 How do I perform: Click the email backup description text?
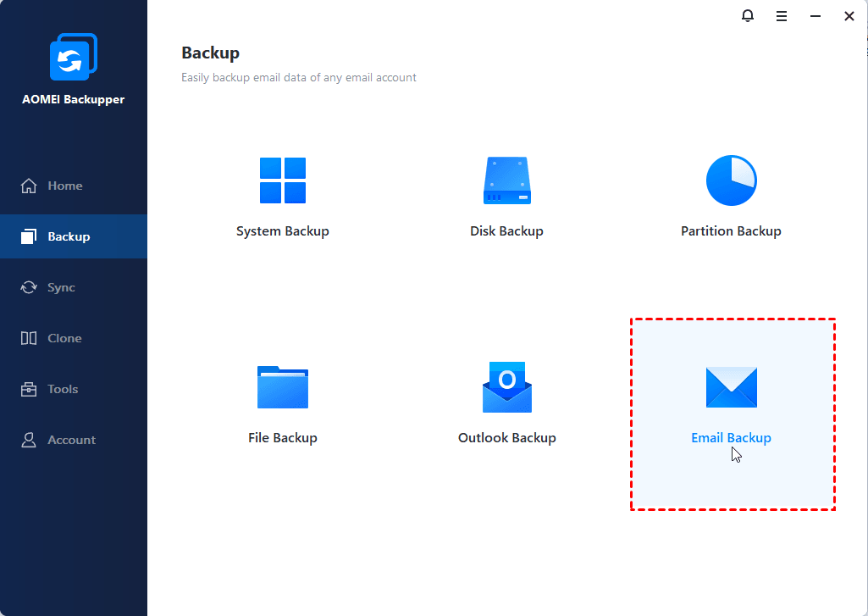(x=299, y=77)
